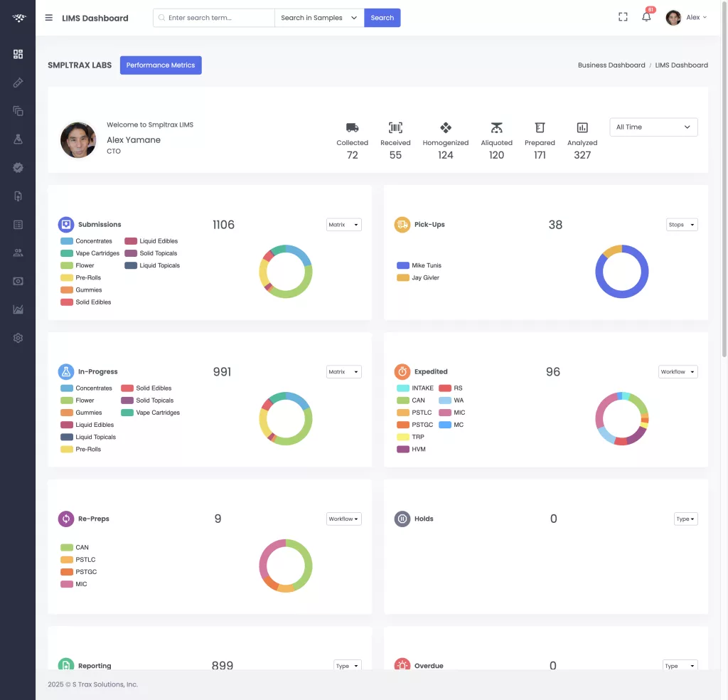Click the blue Search button
The width and height of the screenshot is (728, 700).
click(382, 18)
